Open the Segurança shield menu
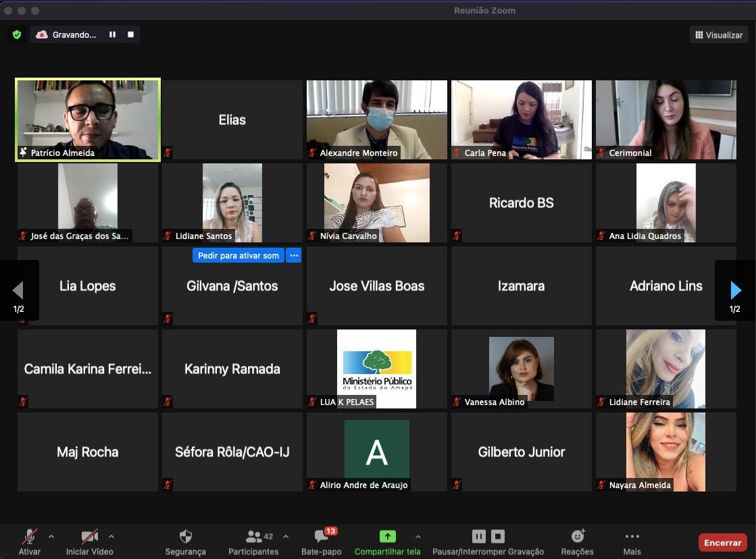 coord(185,541)
